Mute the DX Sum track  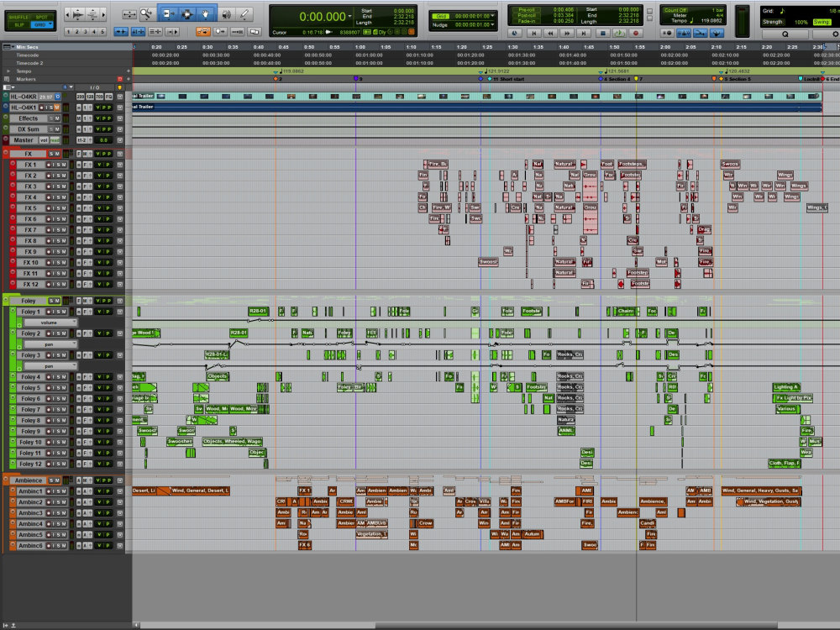coord(57,129)
